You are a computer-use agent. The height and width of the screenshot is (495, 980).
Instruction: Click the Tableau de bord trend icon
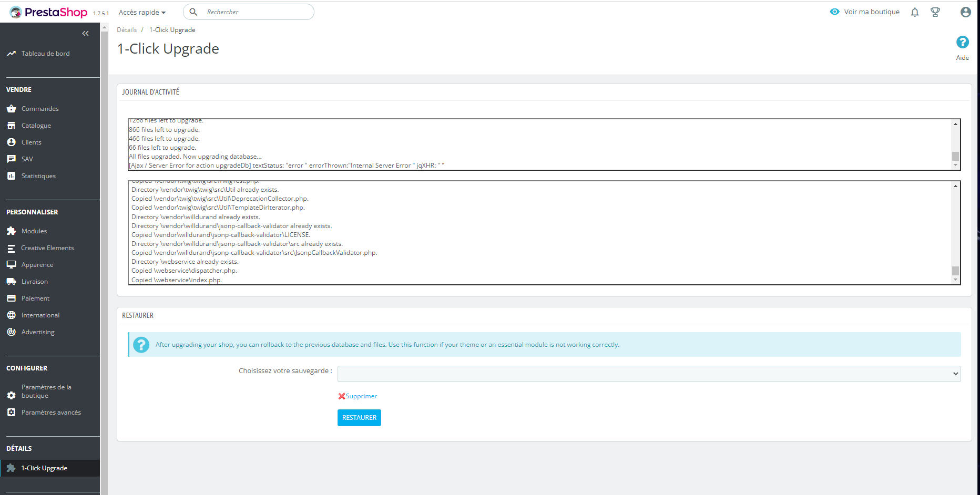pos(11,54)
